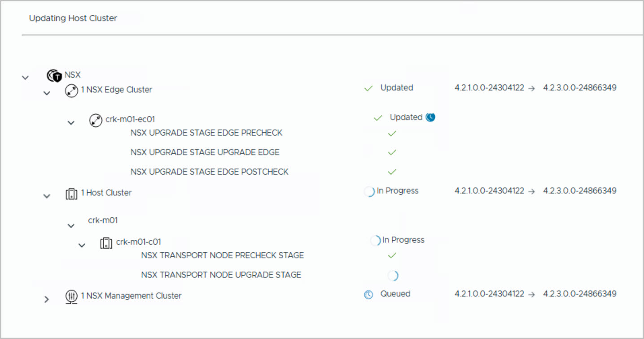Viewport: 644px width, 339px height.
Task: Collapse the top-level NSX tree node
Action: pos(25,77)
